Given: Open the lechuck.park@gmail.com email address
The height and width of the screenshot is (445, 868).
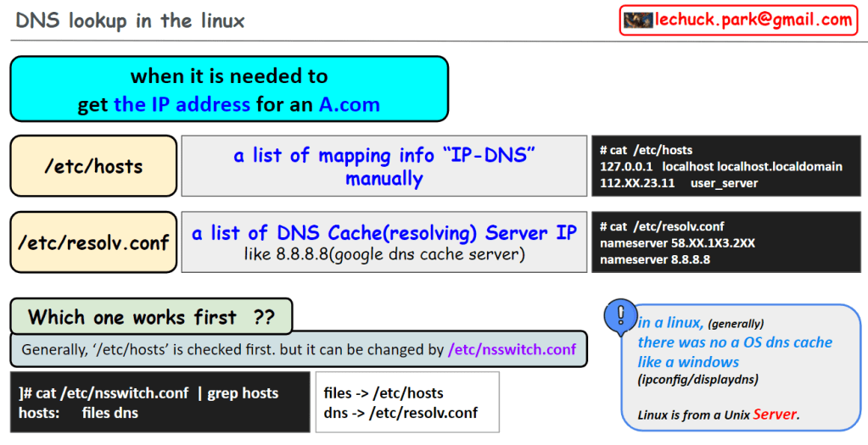Looking at the screenshot, I should point(753,20).
